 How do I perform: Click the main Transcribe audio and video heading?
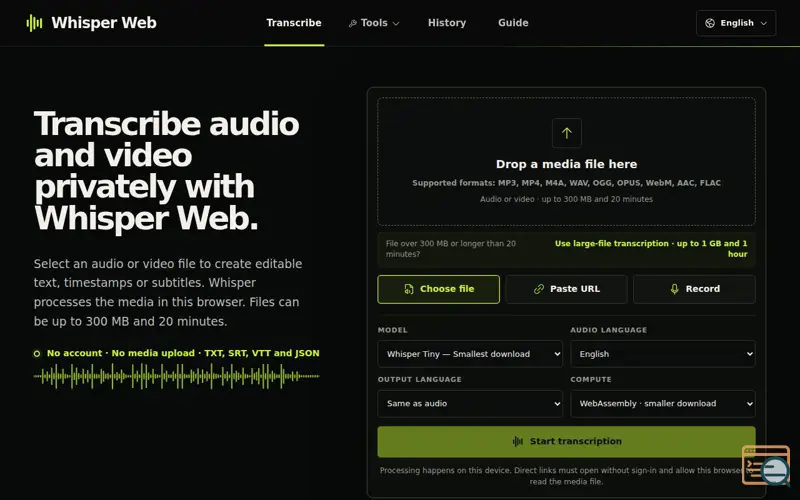pos(166,171)
